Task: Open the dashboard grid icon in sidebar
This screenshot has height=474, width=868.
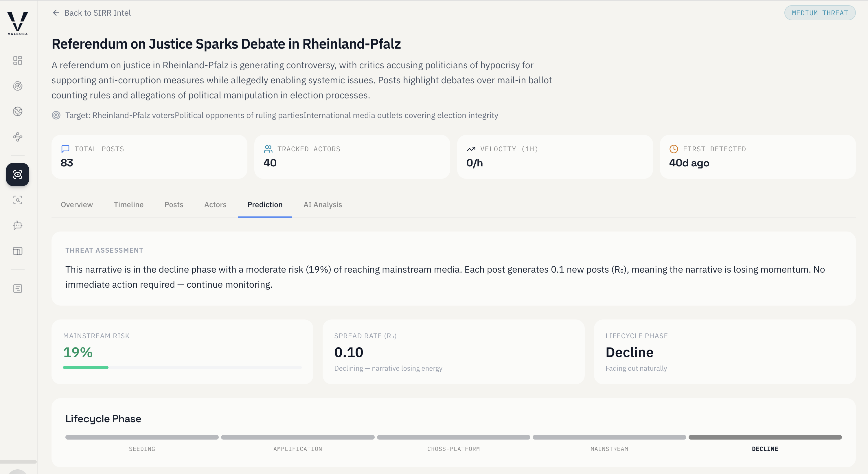Action: coord(18,61)
